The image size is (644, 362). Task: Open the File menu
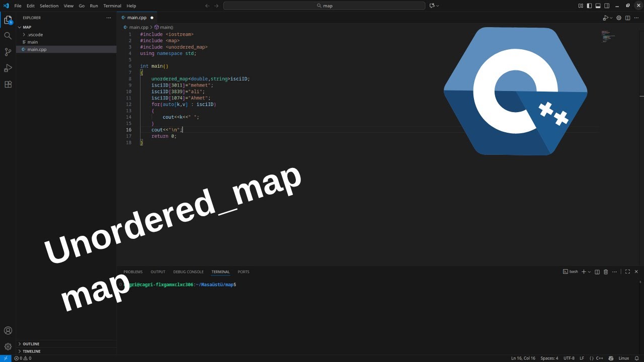(18, 6)
